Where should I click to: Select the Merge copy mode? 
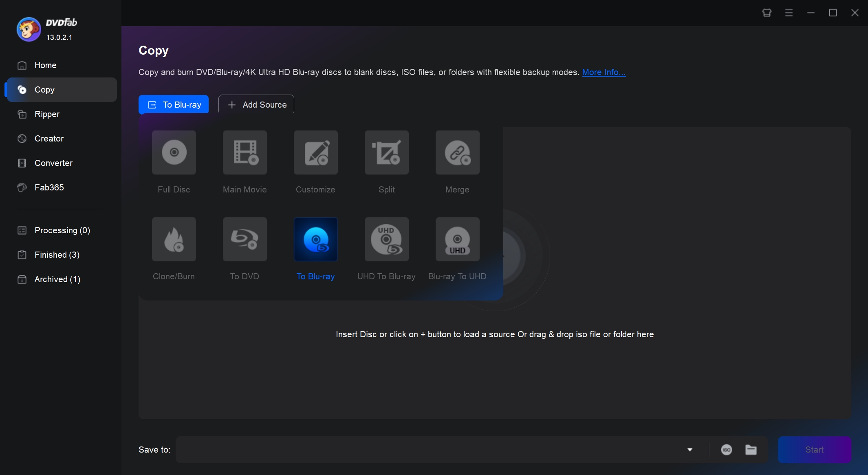[457, 152]
